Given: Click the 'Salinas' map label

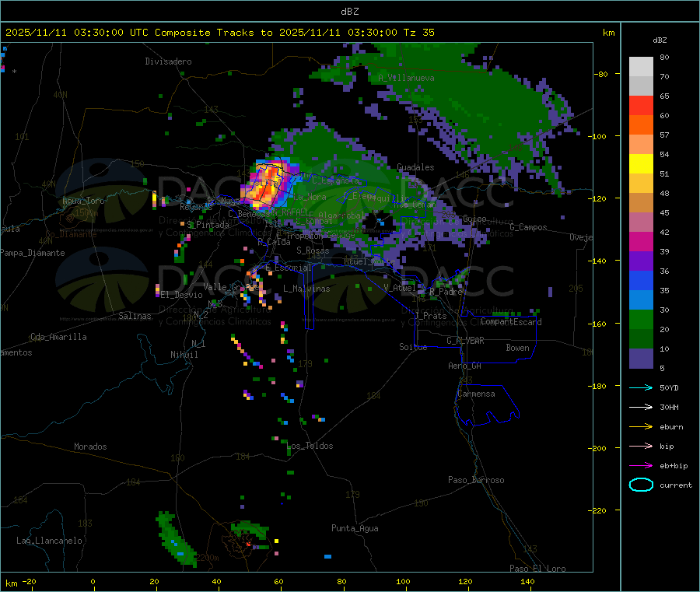Looking at the screenshot, I should tap(135, 316).
